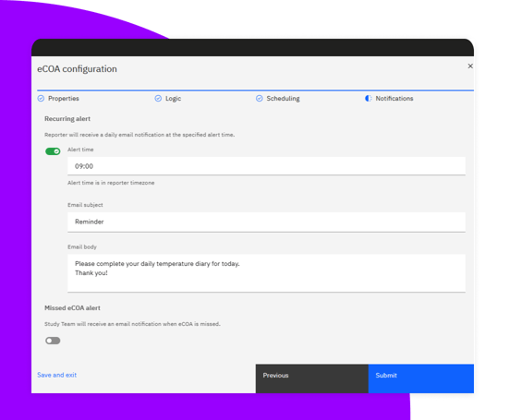The image size is (510, 420).
Task: Click inside the Email body text area
Action: point(266,273)
